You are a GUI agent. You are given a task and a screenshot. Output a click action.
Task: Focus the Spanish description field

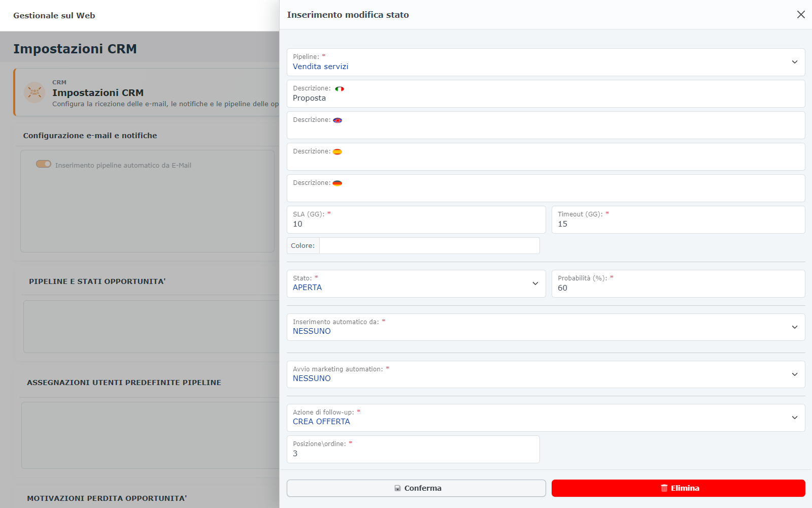pyautogui.click(x=546, y=156)
